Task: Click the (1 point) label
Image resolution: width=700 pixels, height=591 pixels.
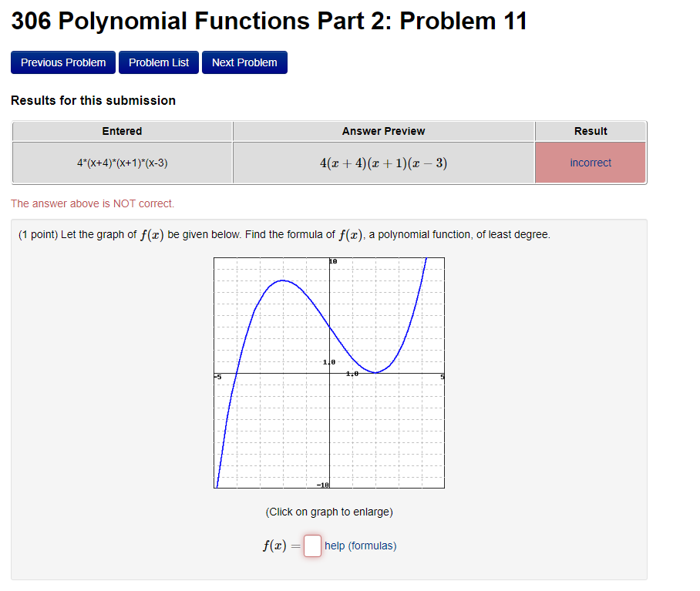Action: (37, 234)
